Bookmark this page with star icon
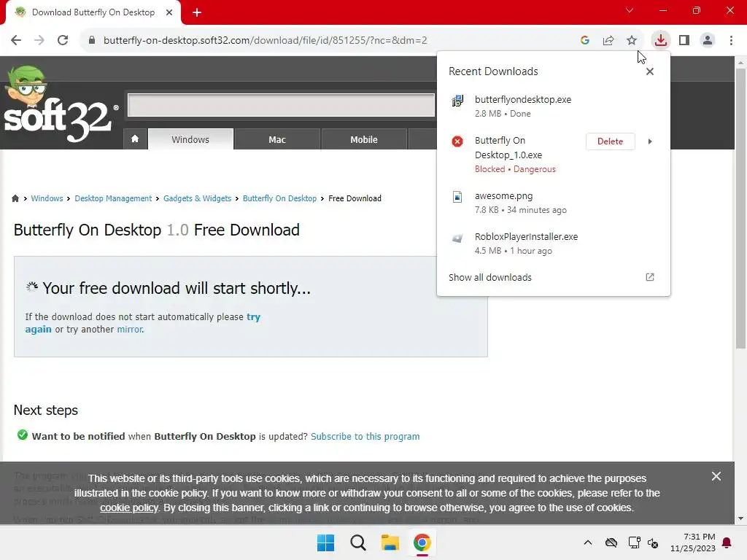747x560 pixels. 632,40
